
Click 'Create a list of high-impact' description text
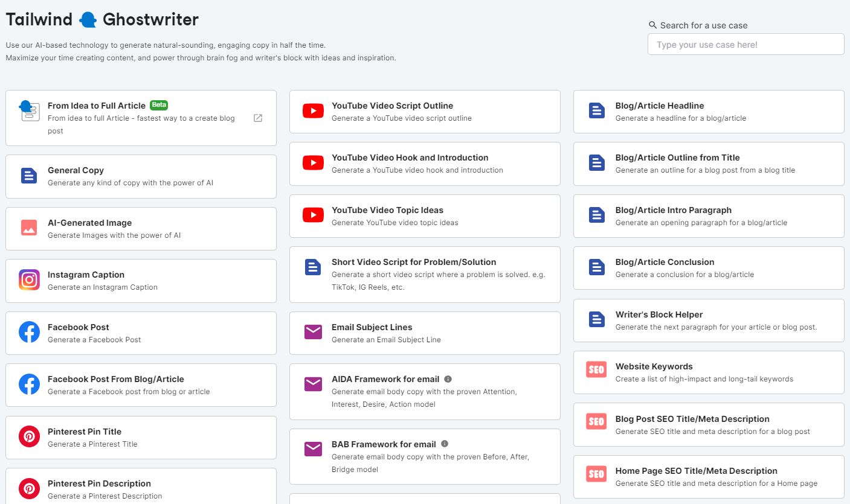click(x=704, y=379)
